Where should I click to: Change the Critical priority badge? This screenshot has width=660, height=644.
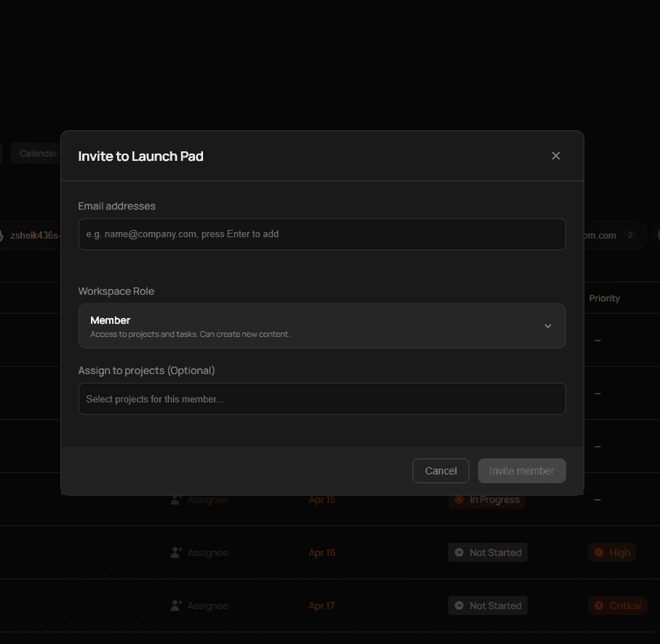pyautogui.click(x=618, y=605)
